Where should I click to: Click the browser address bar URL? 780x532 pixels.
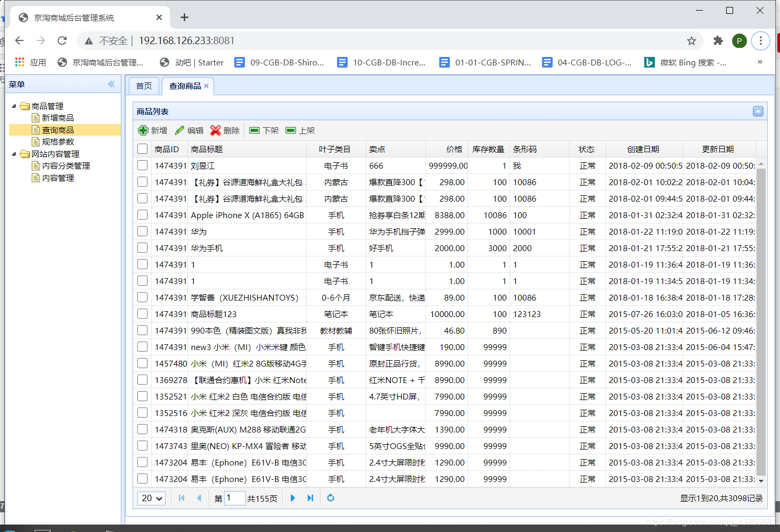(186, 40)
